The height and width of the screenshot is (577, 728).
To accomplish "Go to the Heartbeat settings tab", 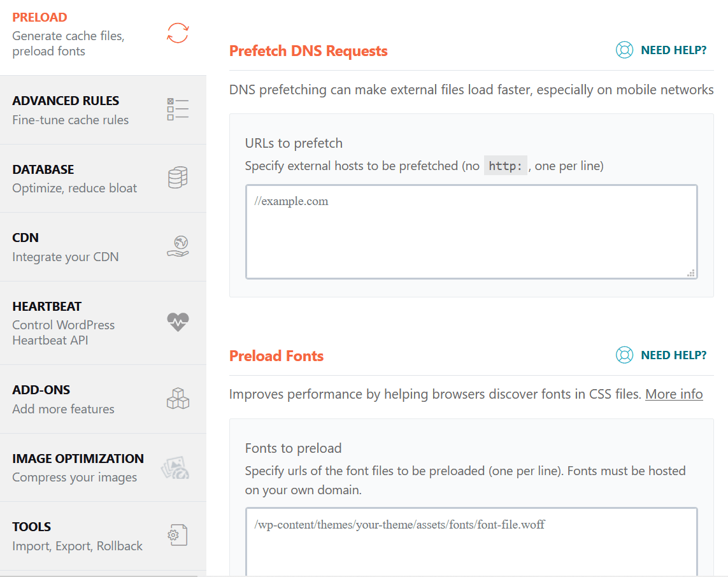I will pyautogui.click(x=64, y=323).
